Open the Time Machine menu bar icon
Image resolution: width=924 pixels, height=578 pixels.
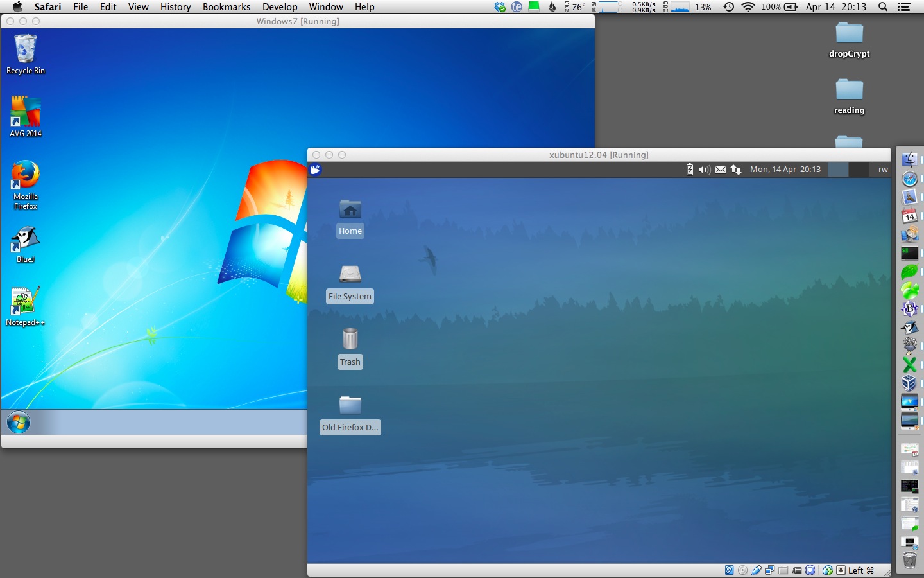tap(729, 7)
